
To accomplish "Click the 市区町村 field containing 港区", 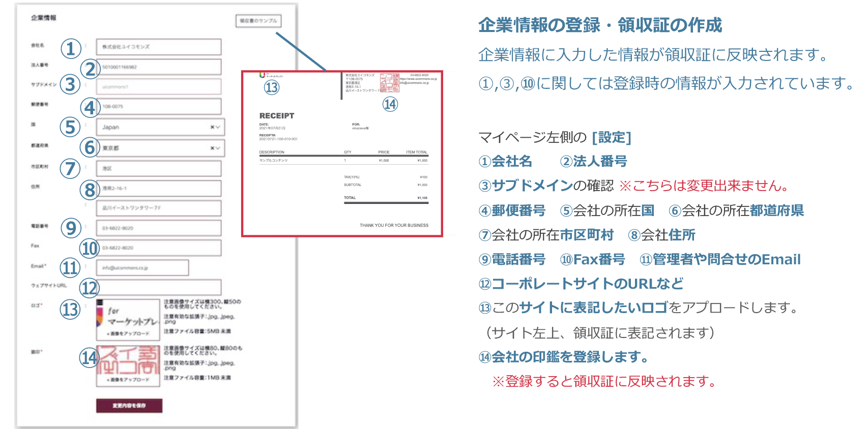I will (x=159, y=168).
